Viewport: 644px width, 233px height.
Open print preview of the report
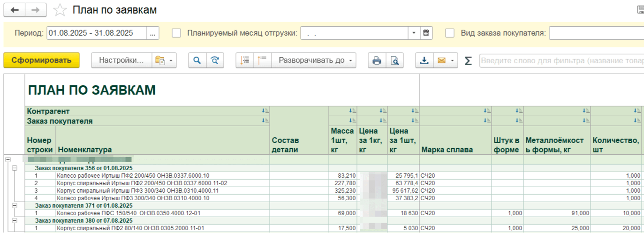click(x=395, y=60)
